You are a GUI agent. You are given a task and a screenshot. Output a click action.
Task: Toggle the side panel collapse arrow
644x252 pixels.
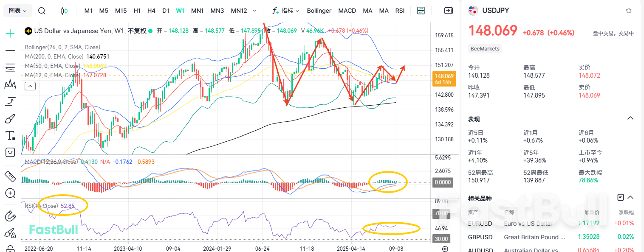pyautogui.click(x=448, y=11)
